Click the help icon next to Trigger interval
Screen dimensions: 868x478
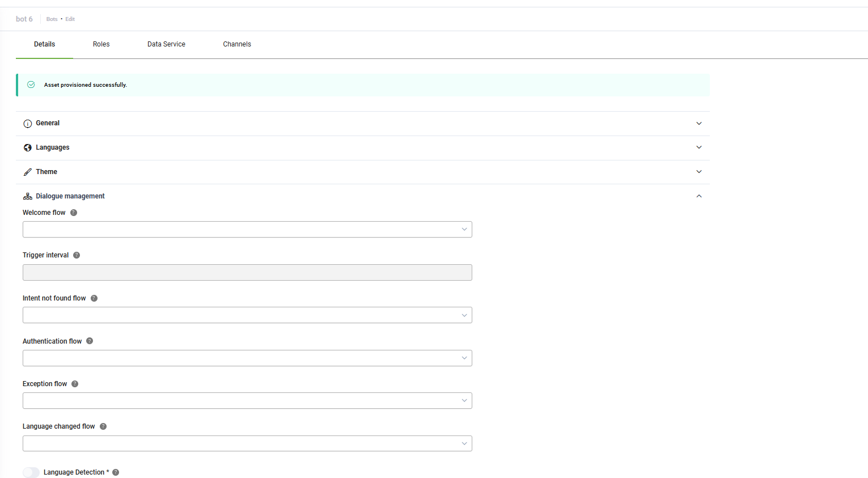coord(77,255)
